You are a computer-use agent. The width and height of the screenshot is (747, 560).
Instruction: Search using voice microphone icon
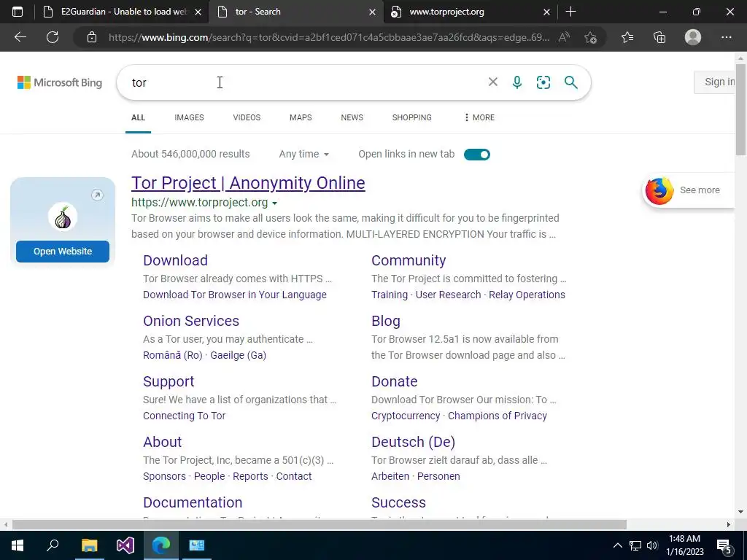(x=517, y=82)
